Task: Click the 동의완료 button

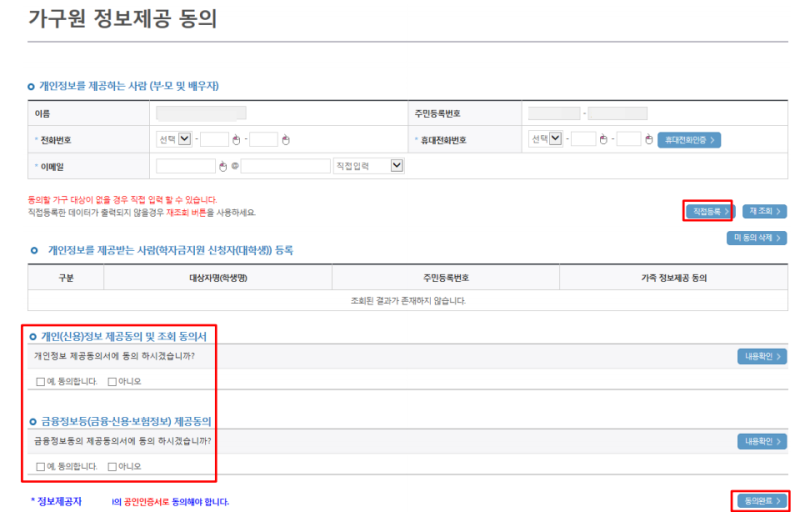Action: click(762, 501)
